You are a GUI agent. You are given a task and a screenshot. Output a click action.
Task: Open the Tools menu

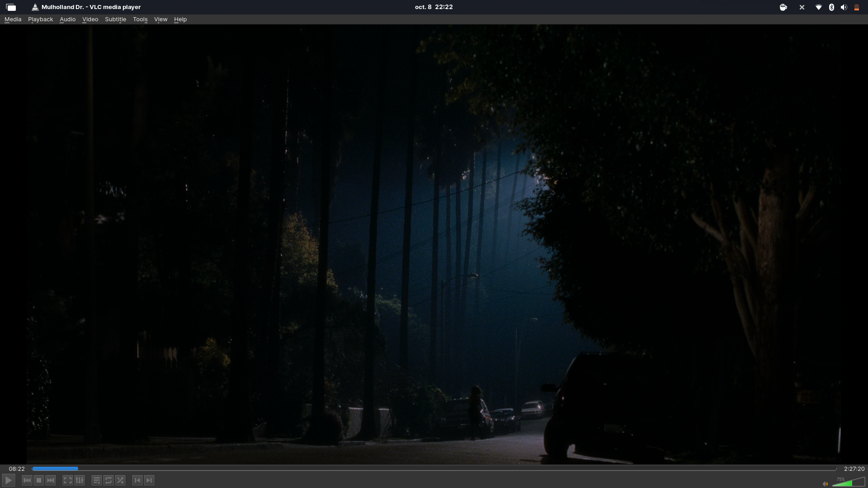[x=140, y=19]
